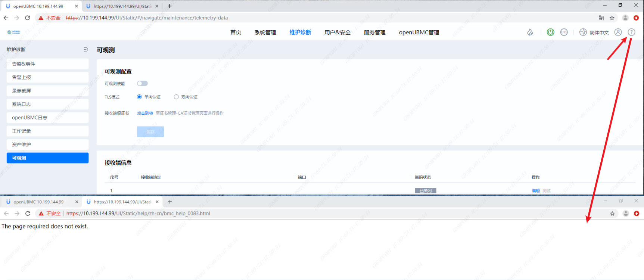Collapse the 维护诊断 sidebar menu
Viewport: 644px width, 280px height.
point(86,50)
